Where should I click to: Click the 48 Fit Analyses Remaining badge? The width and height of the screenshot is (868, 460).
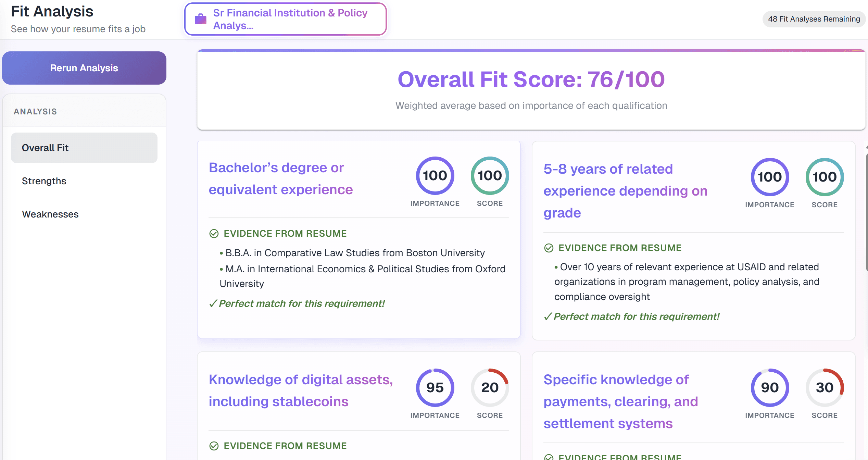(x=814, y=19)
